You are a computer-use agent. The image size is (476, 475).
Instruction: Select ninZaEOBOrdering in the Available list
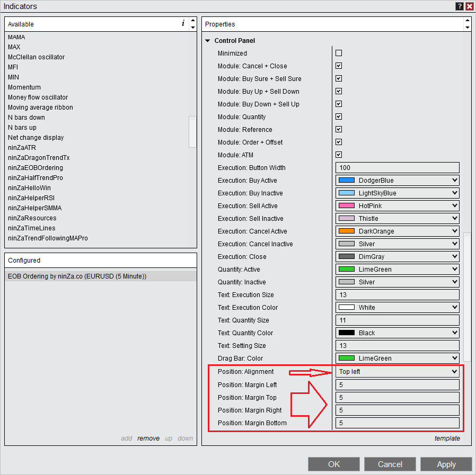(x=36, y=168)
